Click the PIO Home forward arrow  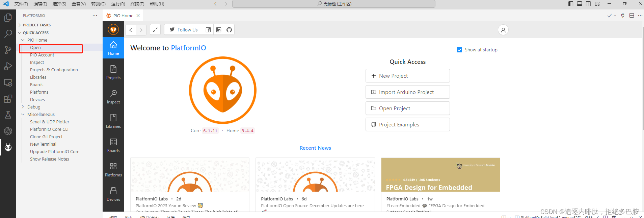coord(141,30)
